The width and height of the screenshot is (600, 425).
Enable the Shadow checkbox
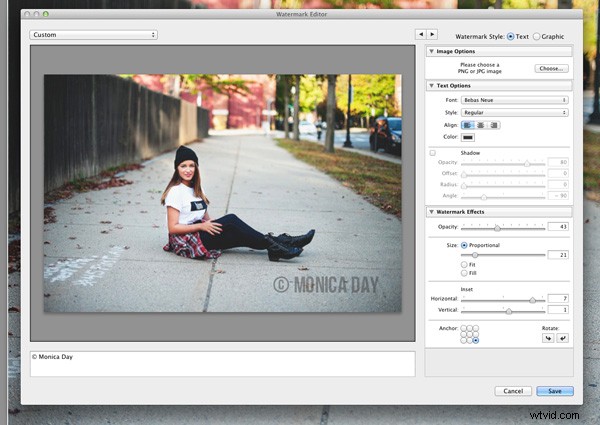click(x=432, y=153)
